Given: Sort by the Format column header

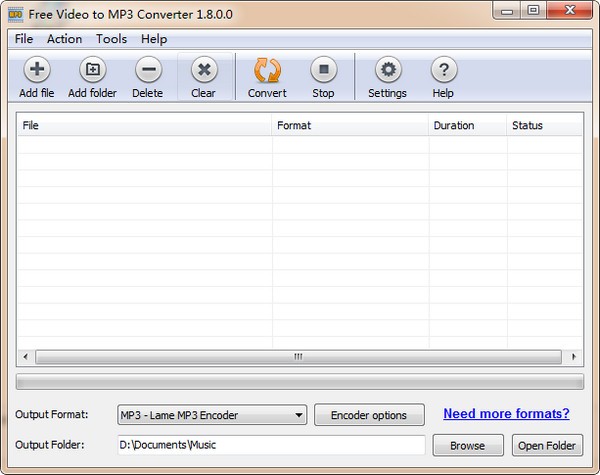Looking at the screenshot, I should click(350, 125).
